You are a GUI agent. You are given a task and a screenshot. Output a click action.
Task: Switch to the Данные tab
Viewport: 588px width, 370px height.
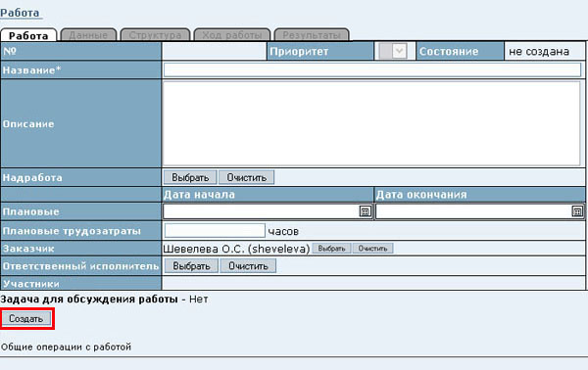pyautogui.click(x=88, y=35)
